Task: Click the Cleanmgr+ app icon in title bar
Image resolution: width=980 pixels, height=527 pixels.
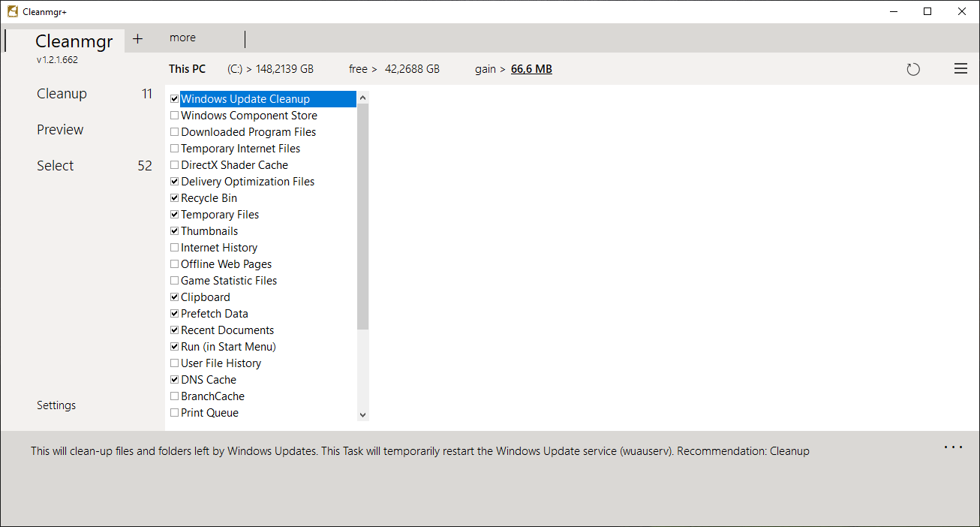Action: tap(12, 11)
